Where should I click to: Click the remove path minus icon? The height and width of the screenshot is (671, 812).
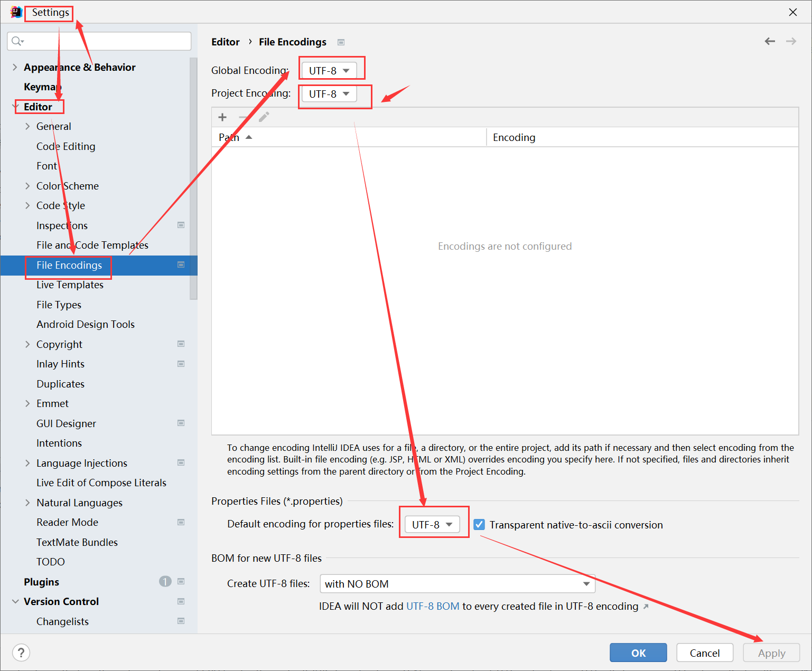(243, 117)
